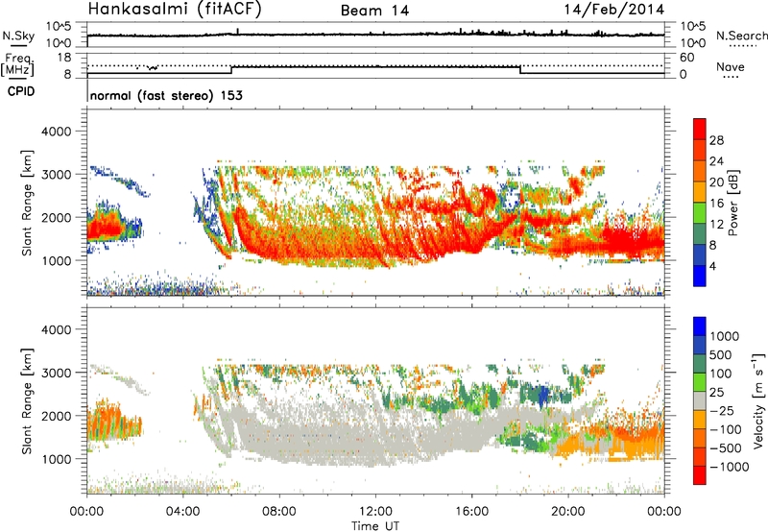Click the Nave legend label

click(x=730, y=67)
